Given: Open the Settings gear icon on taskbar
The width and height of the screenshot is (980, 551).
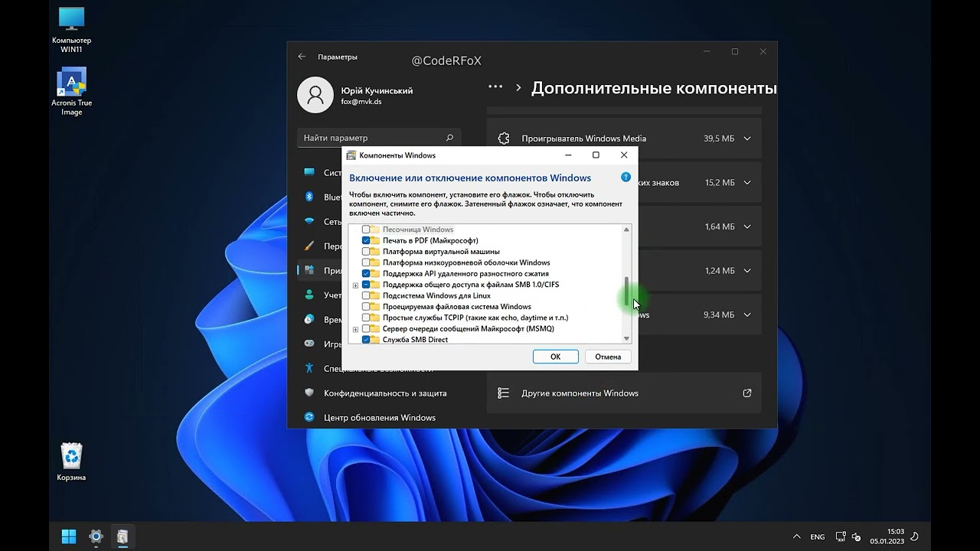Looking at the screenshot, I should (96, 536).
